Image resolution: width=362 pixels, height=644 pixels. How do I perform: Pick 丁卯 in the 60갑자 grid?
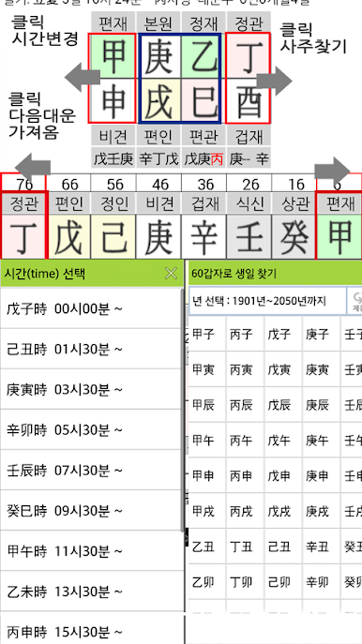[x=246, y=581]
